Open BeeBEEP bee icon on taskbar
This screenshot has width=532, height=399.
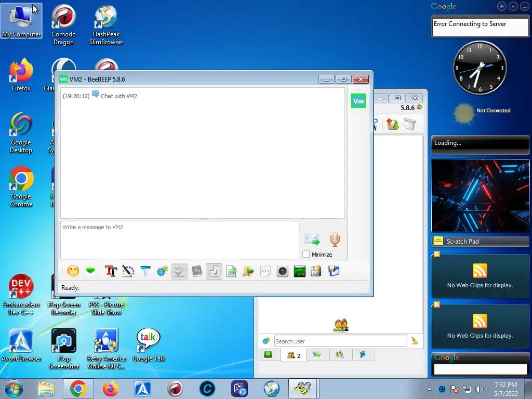coord(303,389)
